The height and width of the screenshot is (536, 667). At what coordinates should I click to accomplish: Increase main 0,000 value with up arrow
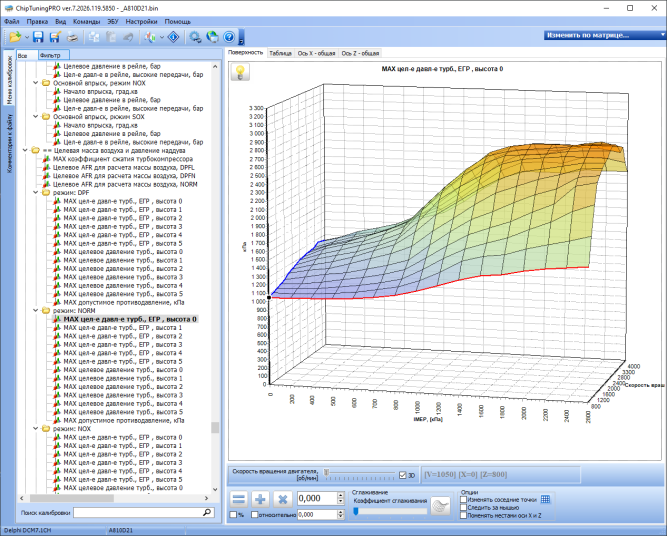coord(340,496)
